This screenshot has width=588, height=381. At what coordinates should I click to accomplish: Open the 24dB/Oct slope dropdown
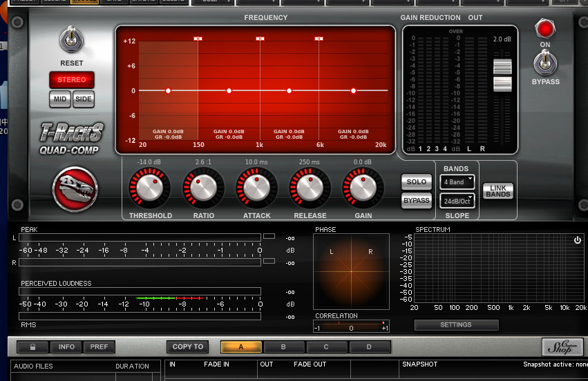coord(457,201)
